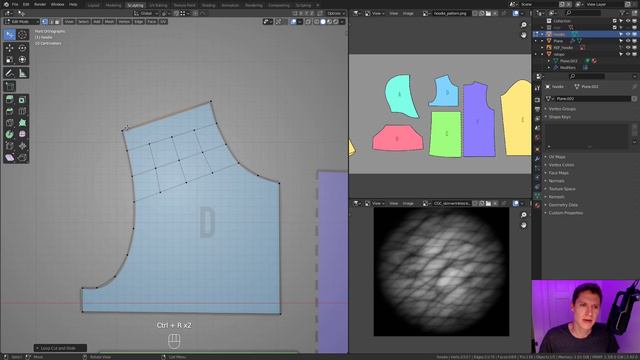The width and height of the screenshot is (640, 360).
Task: Open the viewport Mesh menu
Action: pyautogui.click(x=109, y=22)
